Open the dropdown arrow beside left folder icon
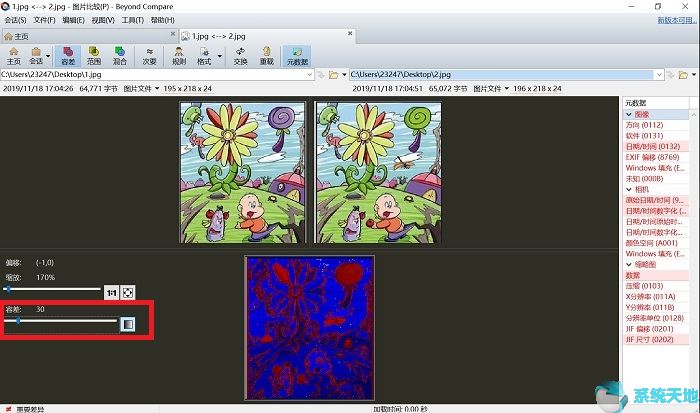This screenshot has width=700, height=413. click(344, 75)
